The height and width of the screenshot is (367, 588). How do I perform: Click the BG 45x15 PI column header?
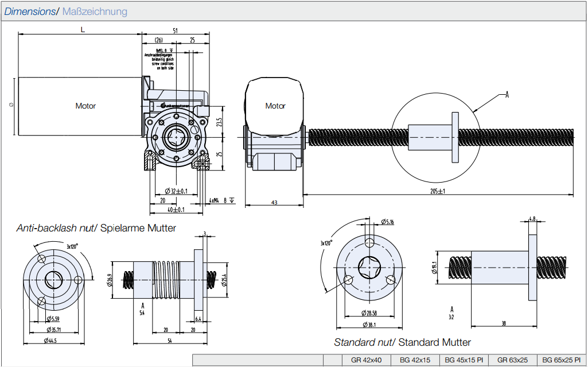click(464, 360)
